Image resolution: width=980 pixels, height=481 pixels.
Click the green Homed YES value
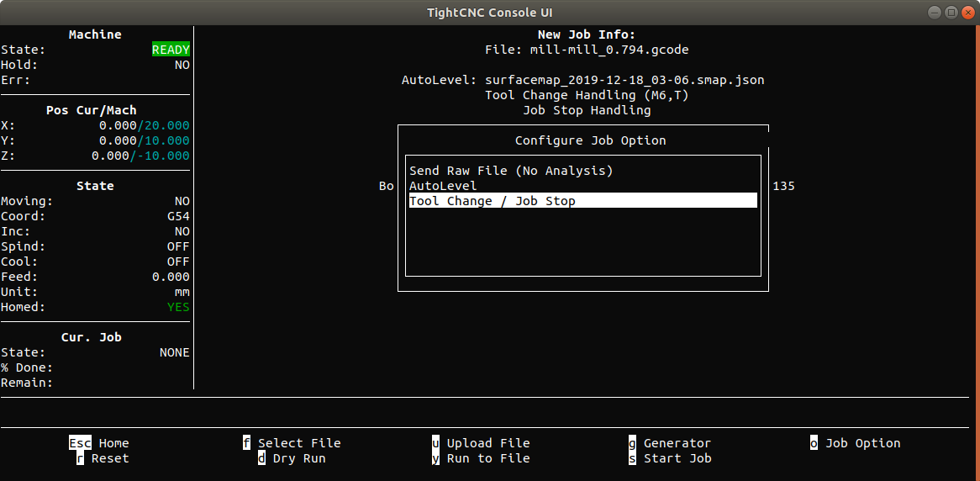[178, 306]
